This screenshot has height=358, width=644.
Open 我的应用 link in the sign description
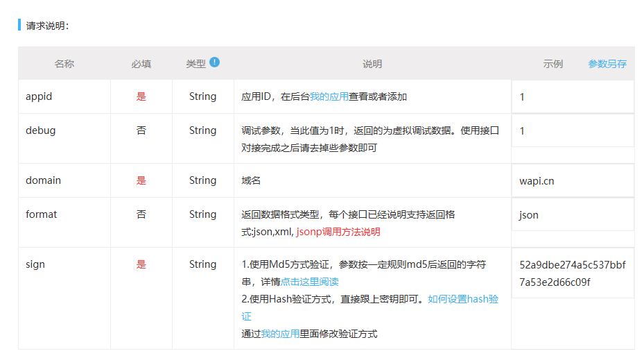click(280, 334)
